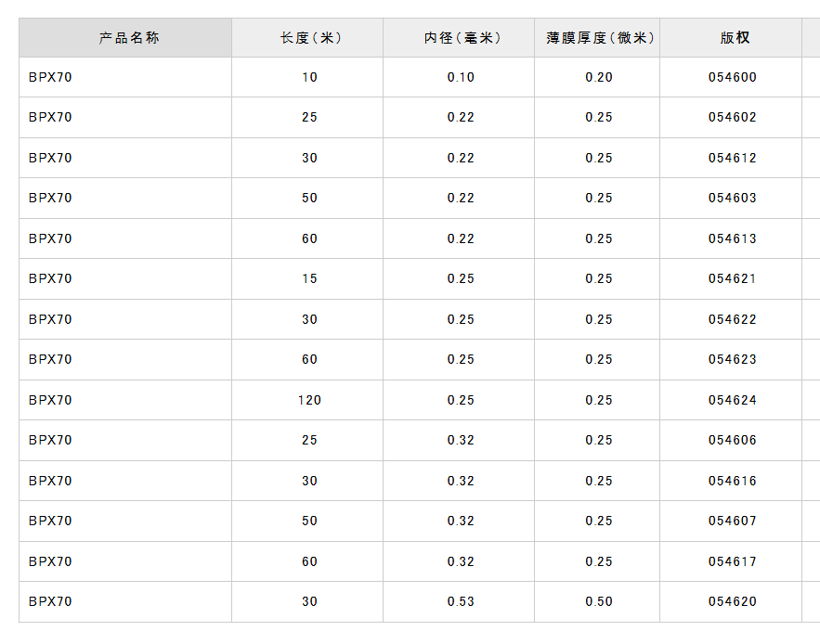This screenshot has height=644, width=820.
Task: Select the 054606 part number
Action: (733, 440)
